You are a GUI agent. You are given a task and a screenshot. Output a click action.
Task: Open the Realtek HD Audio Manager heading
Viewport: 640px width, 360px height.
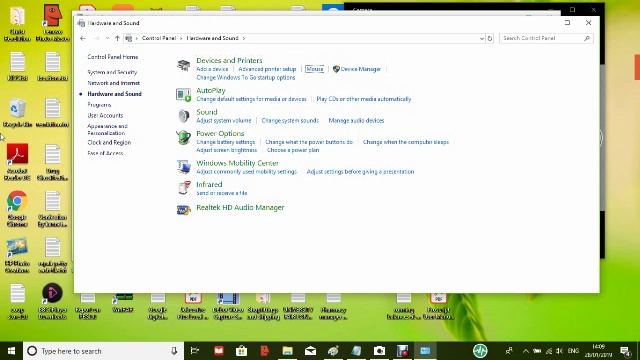(x=240, y=207)
